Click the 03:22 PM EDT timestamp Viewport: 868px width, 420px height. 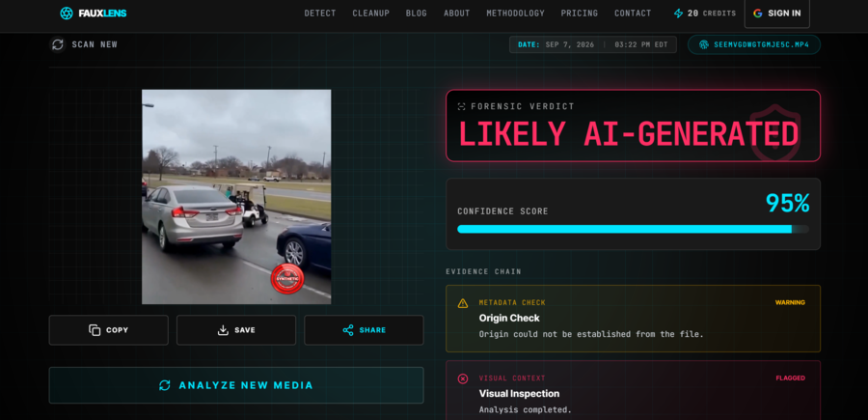coord(641,44)
